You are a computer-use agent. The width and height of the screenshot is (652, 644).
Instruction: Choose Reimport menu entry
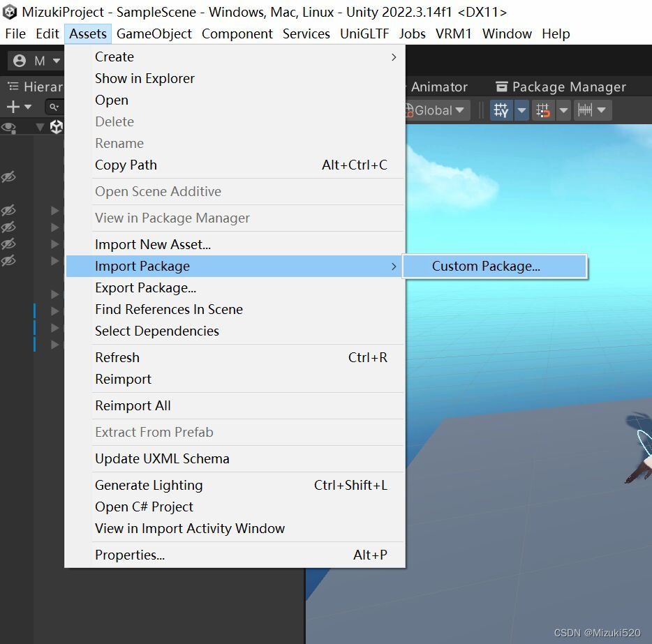pyautogui.click(x=235, y=380)
